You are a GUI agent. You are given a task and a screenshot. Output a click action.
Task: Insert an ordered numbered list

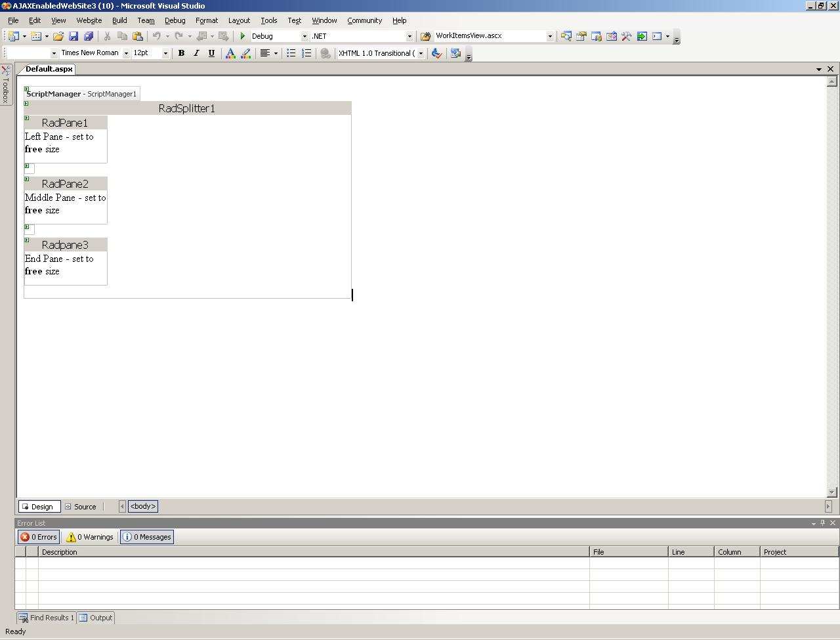pyautogui.click(x=306, y=53)
